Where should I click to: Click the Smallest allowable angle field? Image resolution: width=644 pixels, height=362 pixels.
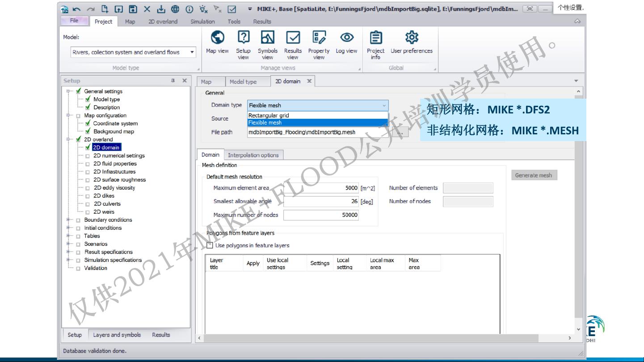click(x=321, y=201)
